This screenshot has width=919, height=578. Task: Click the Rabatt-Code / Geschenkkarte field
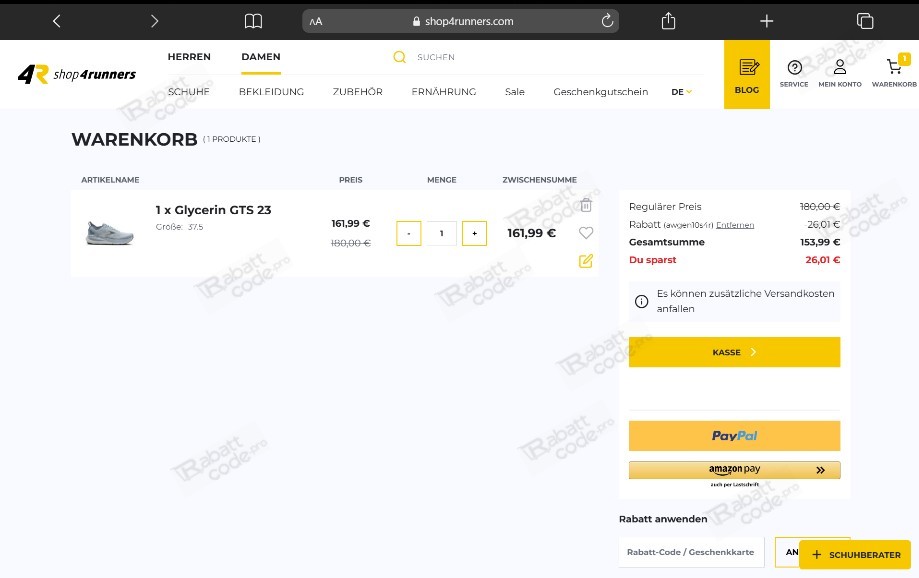[x=692, y=552]
